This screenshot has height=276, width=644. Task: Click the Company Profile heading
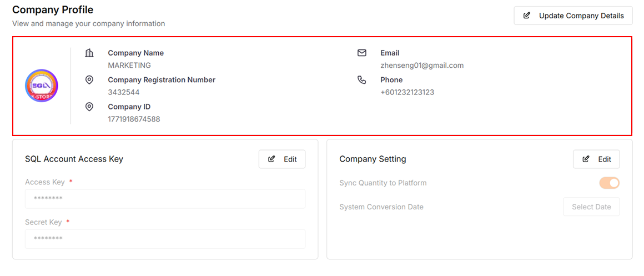[x=53, y=9]
